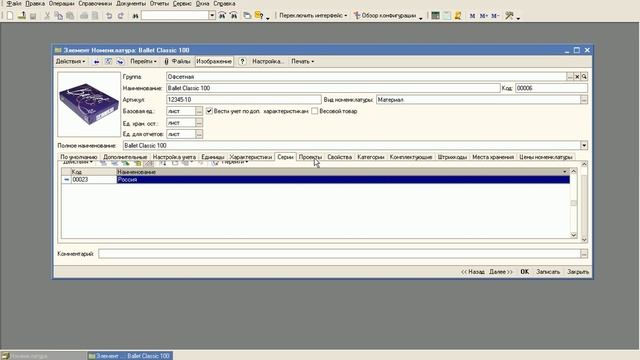The width and height of the screenshot is (640, 360).
Task: Click the Find next binoculars icon
Action: click(x=222, y=16)
